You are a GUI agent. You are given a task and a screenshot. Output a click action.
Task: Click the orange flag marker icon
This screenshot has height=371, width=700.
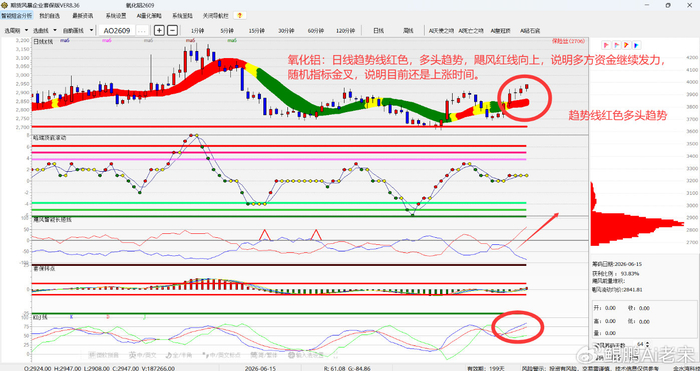[x=626, y=45]
